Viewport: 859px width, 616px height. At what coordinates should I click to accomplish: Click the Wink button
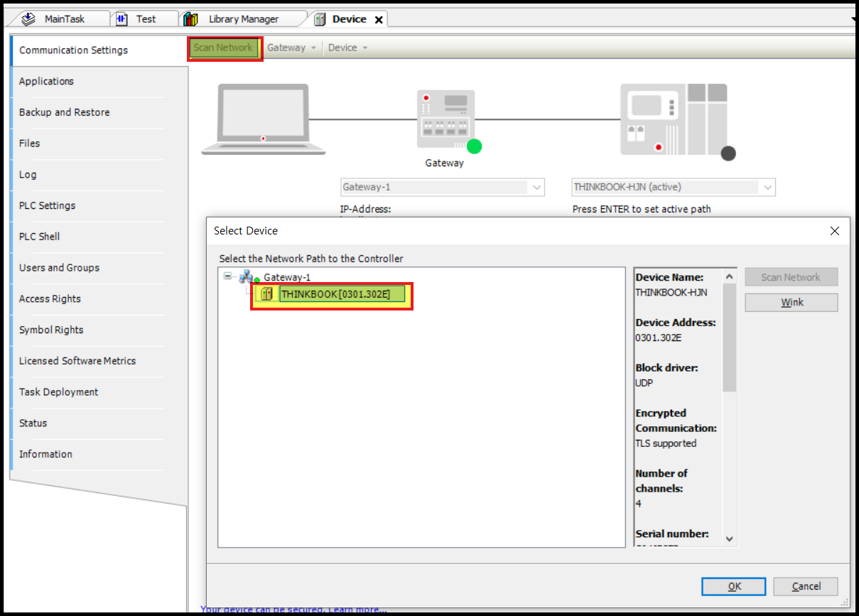coord(791,302)
